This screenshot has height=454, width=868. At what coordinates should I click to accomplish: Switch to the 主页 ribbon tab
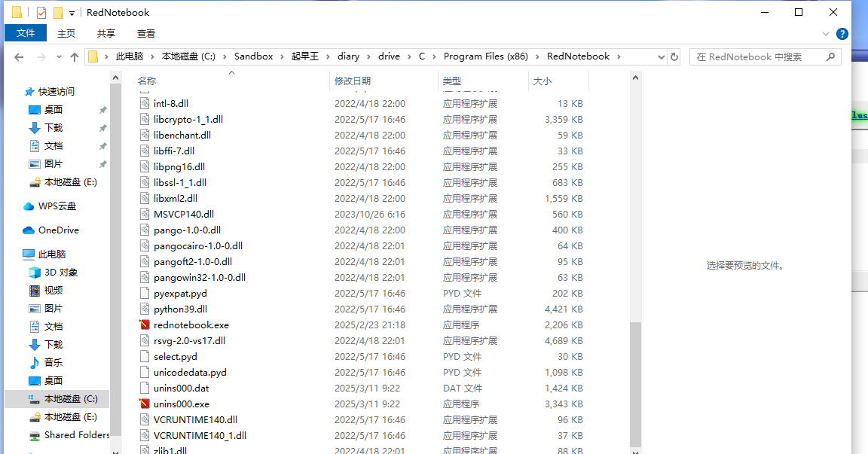(x=66, y=34)
